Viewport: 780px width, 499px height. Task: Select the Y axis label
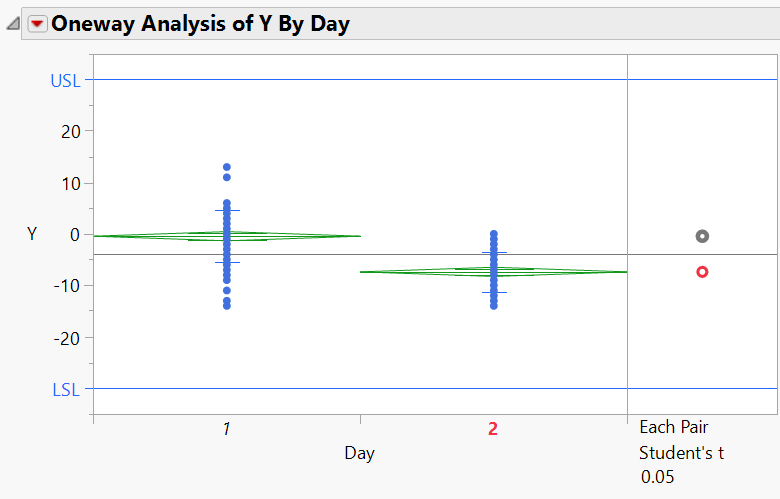click(x=32, y=234)
